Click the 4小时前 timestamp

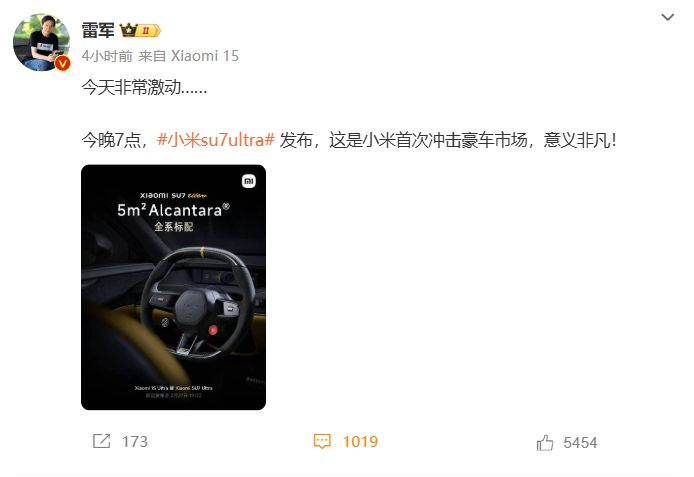point(107,56)
